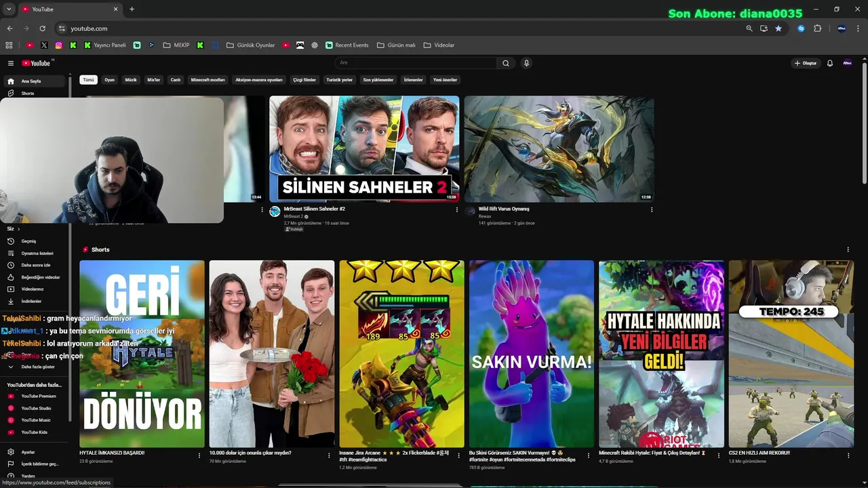Viewport: 868px width, 488px height.
Task: Open YouTube Premium link
Action: pyautogui.click(x=36, y=396)
